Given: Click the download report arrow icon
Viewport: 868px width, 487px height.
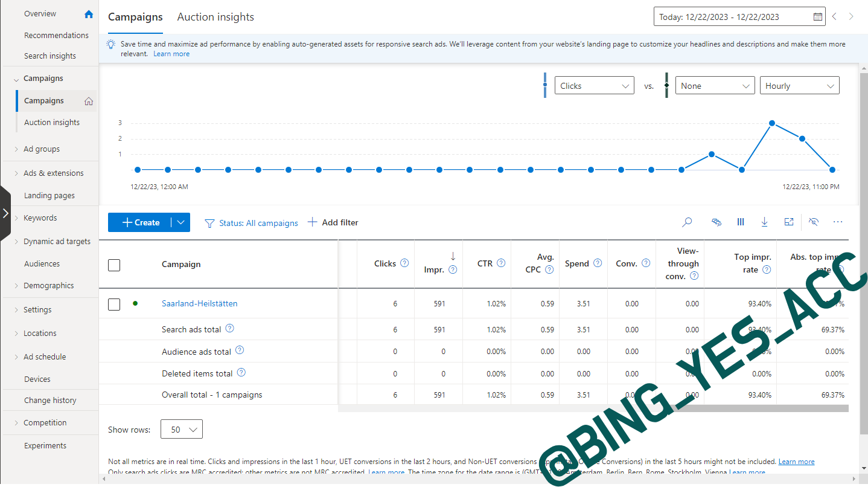Looking at the screenshot, I should click(764, 222).
